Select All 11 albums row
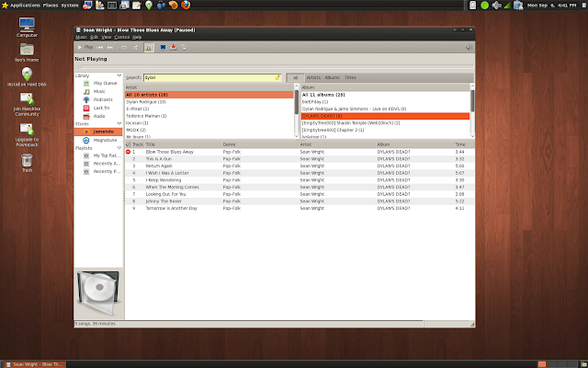The image size is (588, 368). coord(385,95)
